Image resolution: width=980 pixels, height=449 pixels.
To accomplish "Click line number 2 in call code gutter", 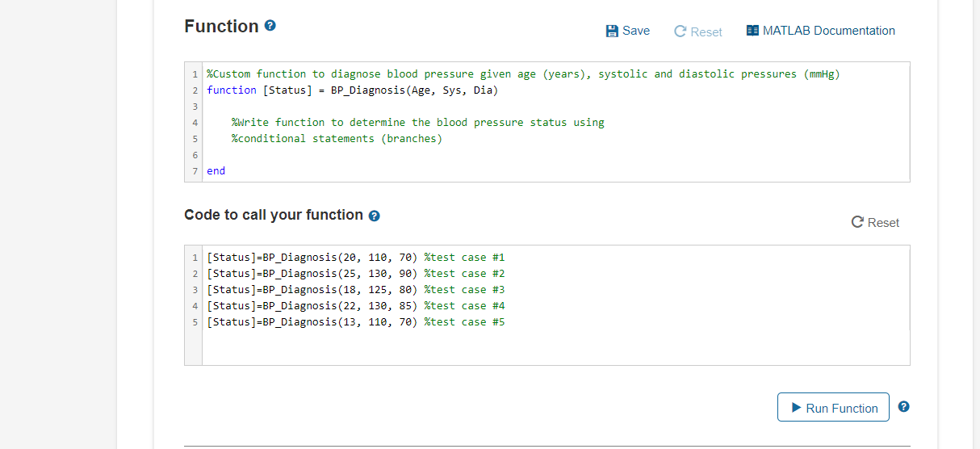I will 195,274.
